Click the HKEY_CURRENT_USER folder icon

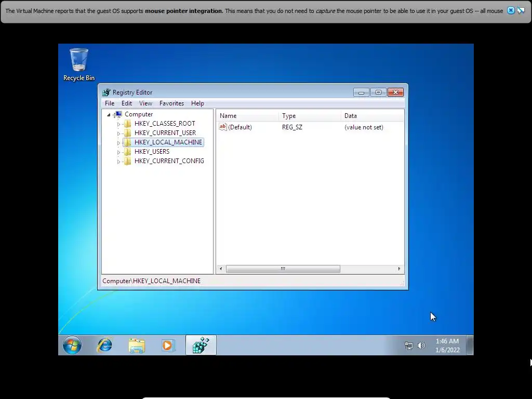coord(128,133)
